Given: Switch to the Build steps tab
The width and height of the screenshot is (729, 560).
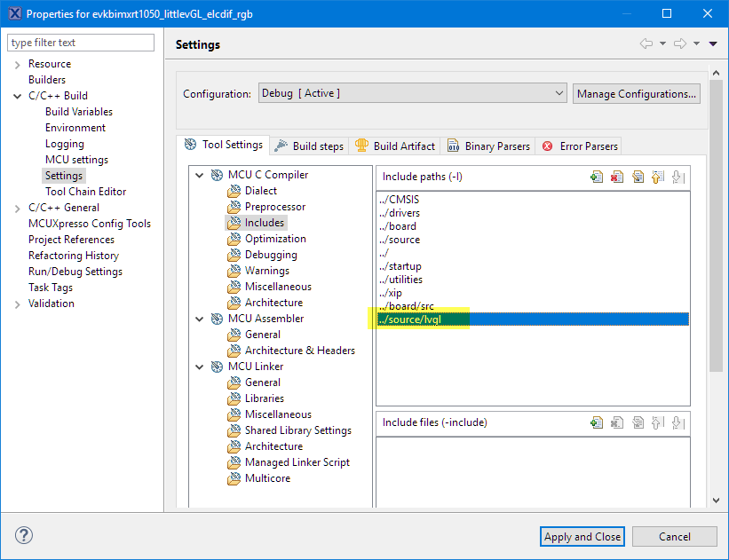Looking at the screenshot, I should tap(309, 146).
